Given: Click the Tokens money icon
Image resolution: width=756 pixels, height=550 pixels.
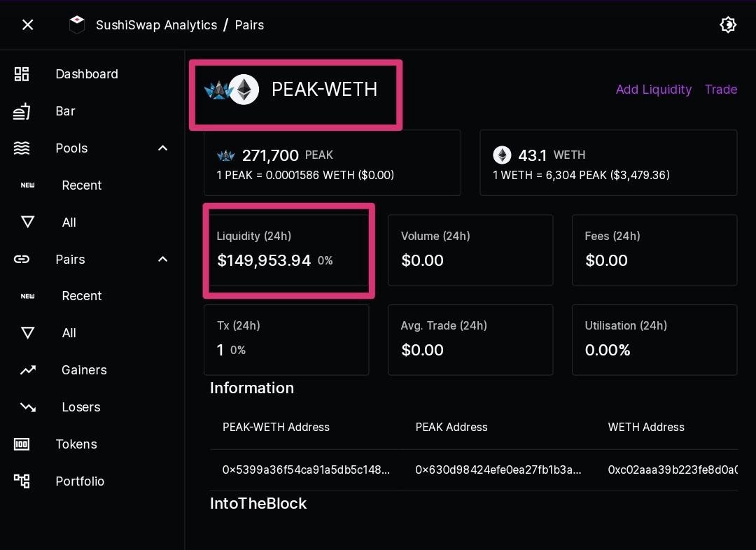Looking at the screenshot, I should coord(22,444).
